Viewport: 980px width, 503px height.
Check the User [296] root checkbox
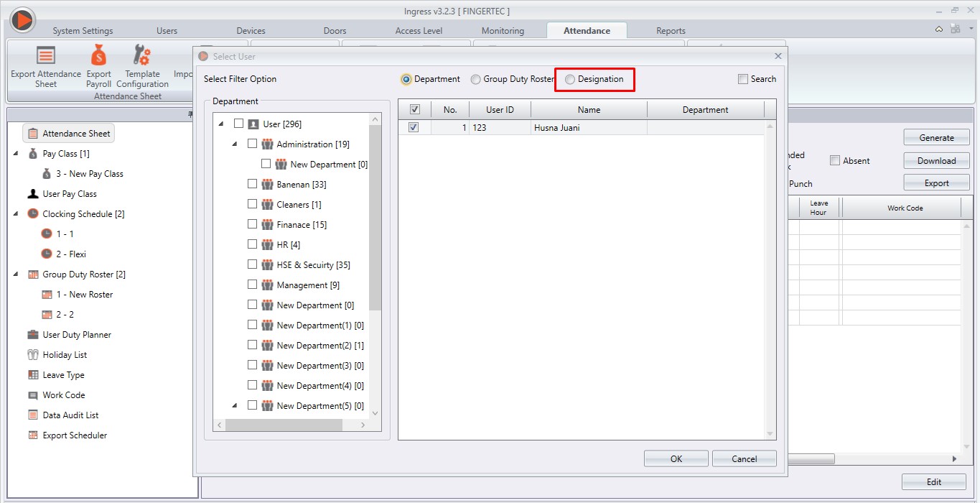(x=239, y=124)
